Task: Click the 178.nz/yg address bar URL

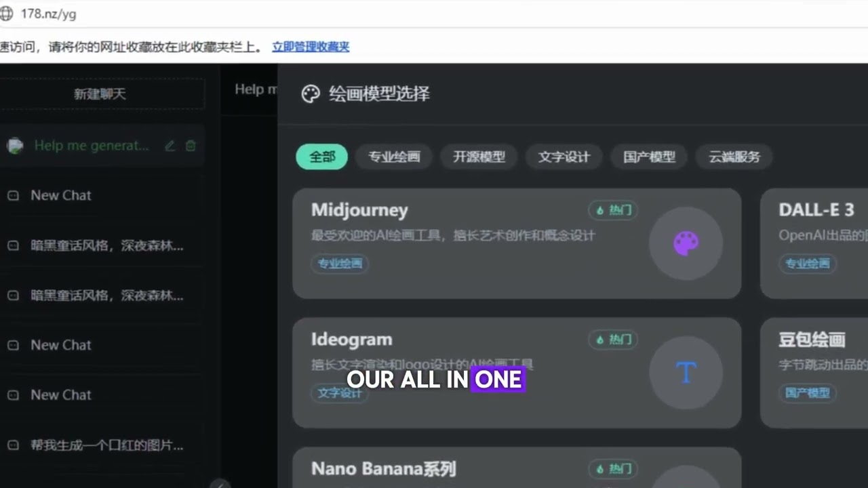Action: (48, 14)
